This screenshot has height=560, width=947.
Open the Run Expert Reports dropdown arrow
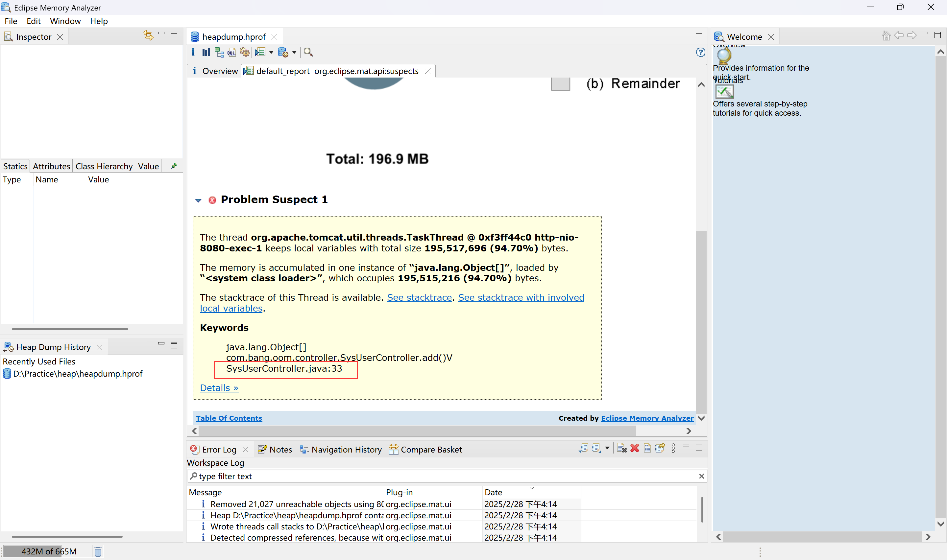coord(271,52)
